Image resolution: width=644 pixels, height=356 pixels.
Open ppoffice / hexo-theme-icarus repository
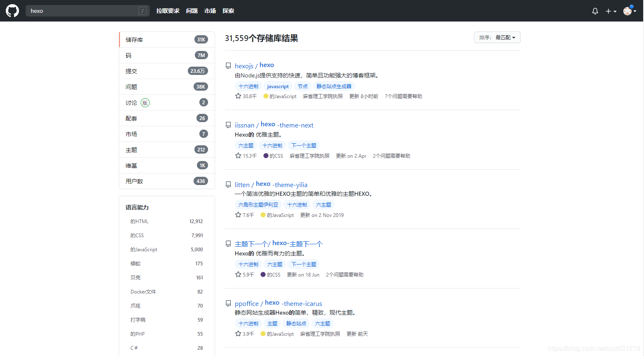(278, 303)
